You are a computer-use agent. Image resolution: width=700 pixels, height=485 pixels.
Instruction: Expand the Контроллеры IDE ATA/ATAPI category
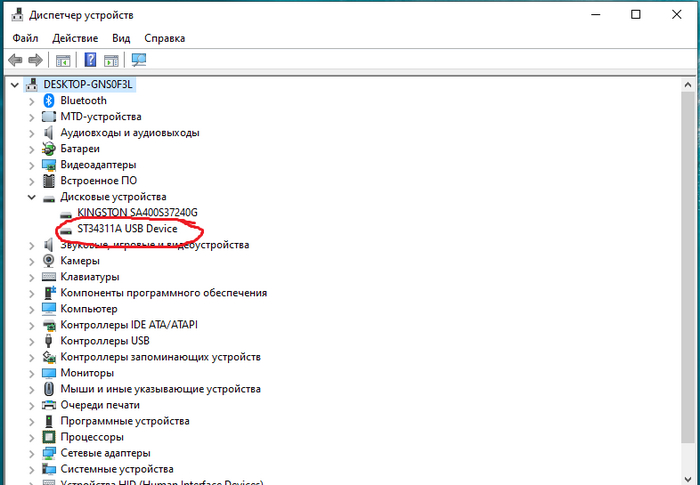(31, 325)
